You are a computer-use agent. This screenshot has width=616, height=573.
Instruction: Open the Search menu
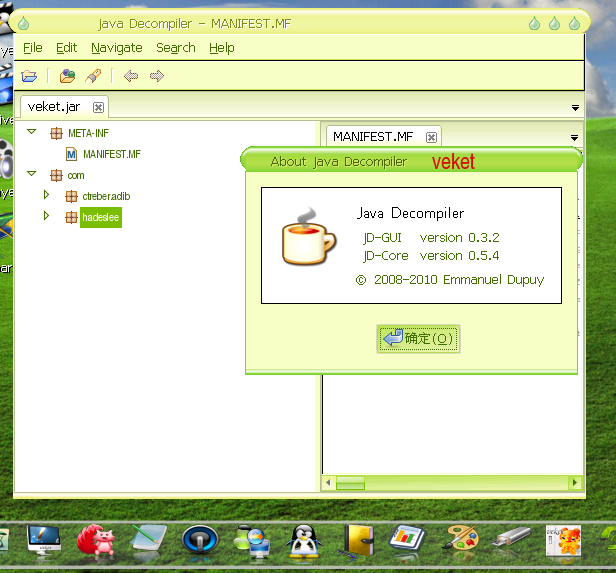click(x=176, y=48)
